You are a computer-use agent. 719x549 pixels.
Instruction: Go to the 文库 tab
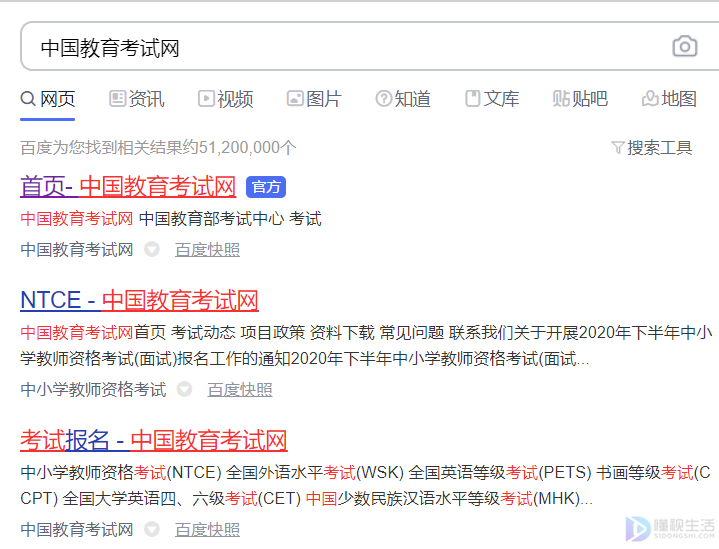492,99
